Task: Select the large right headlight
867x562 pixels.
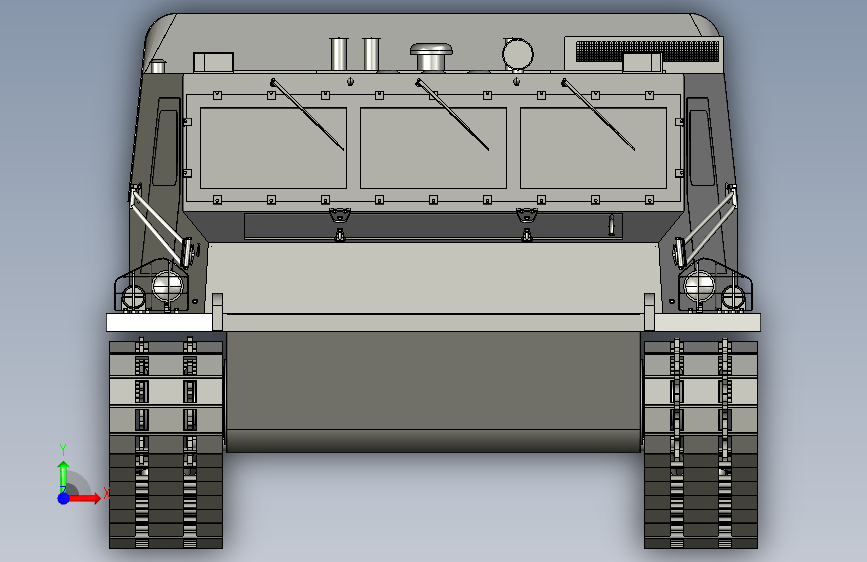Action: point(699,287)
